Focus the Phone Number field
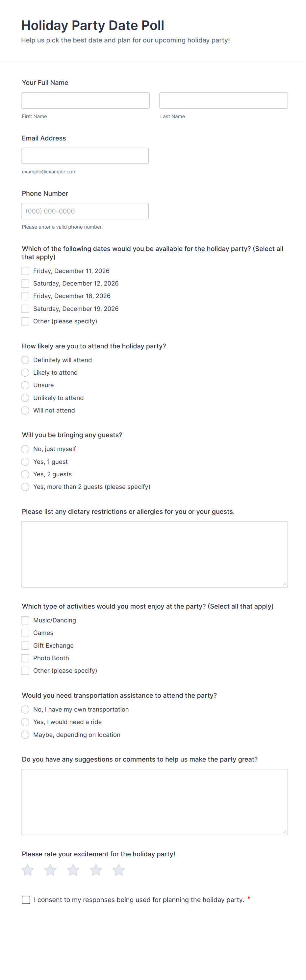 point(85,211)
